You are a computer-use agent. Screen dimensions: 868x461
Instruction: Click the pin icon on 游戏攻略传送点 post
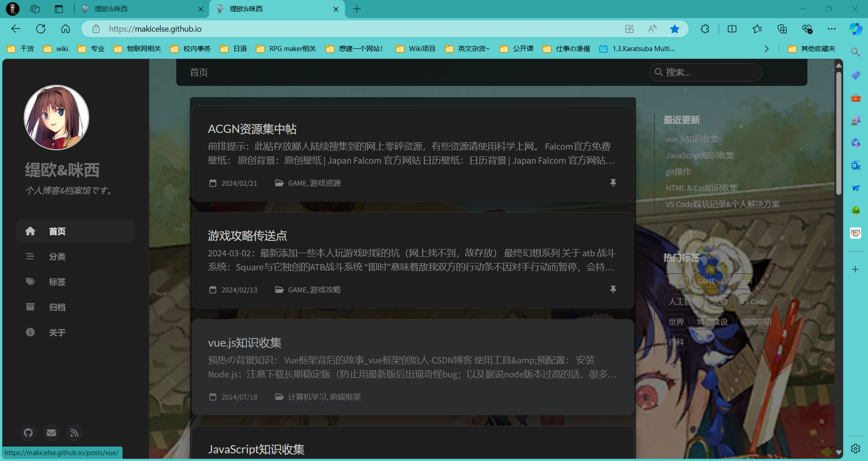613,289
